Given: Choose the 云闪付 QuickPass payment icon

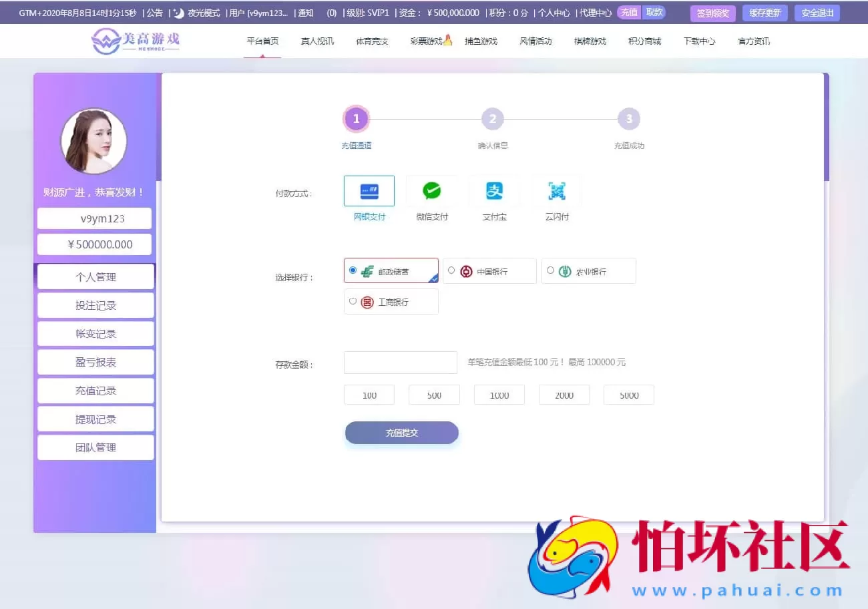Looking at the screenshot, I should (556, 190).
